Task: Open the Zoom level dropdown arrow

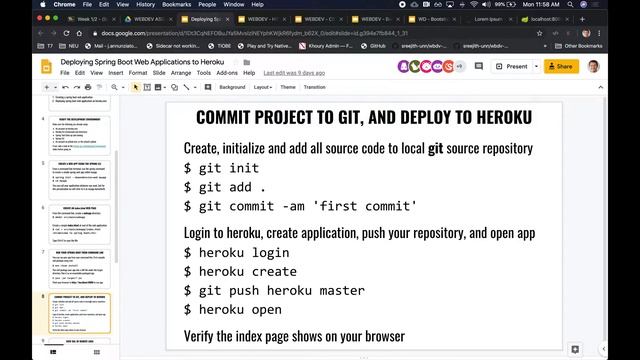Action: tap(123, 87)
